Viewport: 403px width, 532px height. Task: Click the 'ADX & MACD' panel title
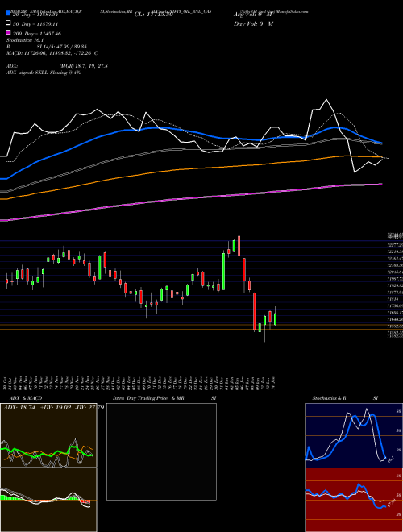point(26,398)
